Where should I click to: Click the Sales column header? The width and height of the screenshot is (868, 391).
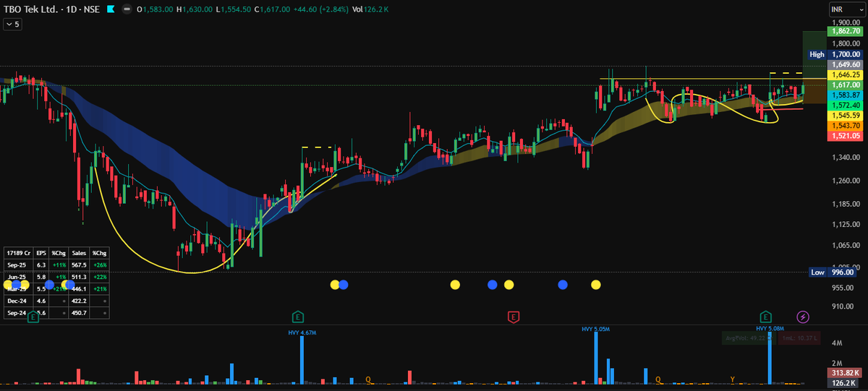coord(80,253)
